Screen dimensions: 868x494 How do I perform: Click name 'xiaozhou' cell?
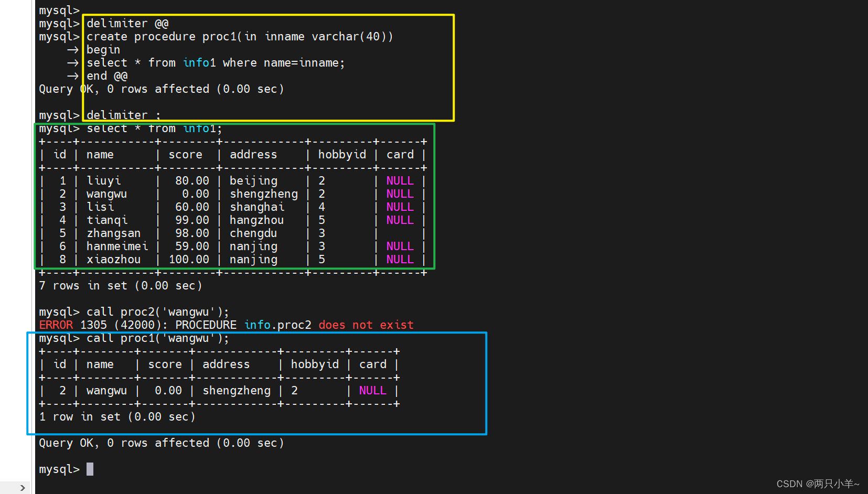114,260
